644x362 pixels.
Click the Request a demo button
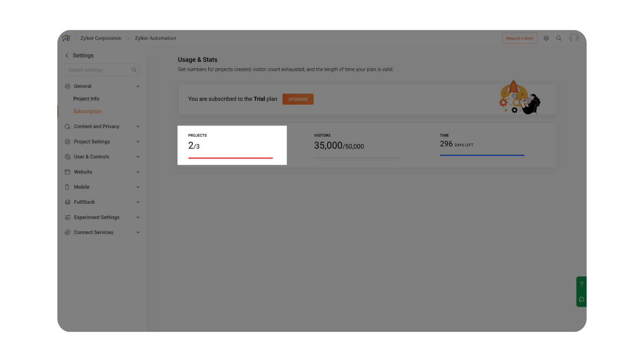point(520,38)
